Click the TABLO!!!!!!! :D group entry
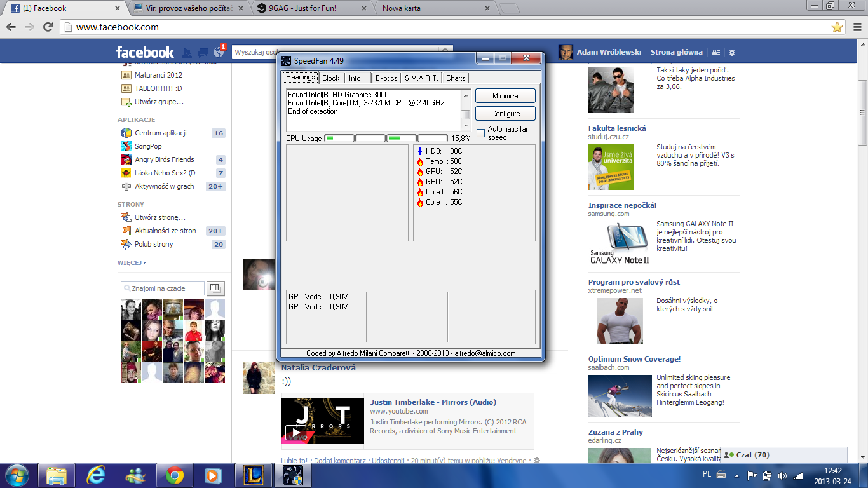Screen dimensions: 868x488 [158, 88]
